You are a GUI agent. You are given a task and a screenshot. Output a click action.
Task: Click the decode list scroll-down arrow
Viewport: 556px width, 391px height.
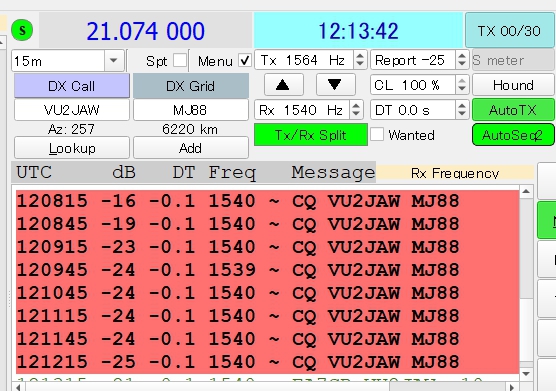526,374
